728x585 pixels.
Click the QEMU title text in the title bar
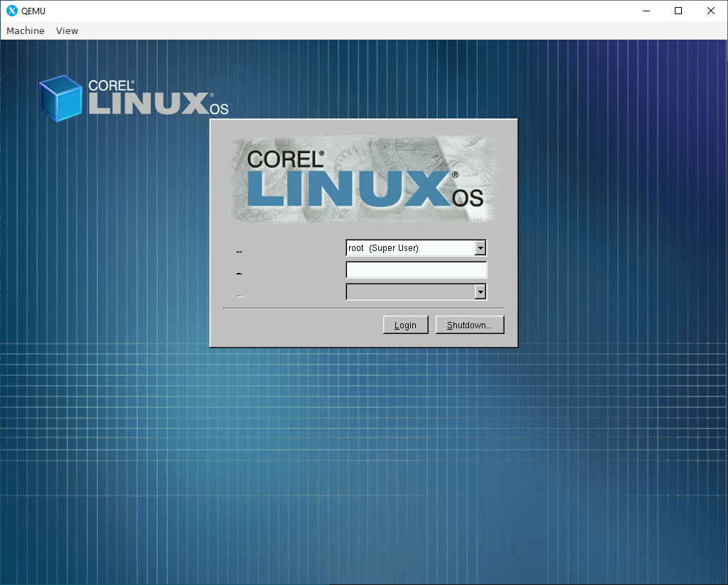(x=33, y=11)
